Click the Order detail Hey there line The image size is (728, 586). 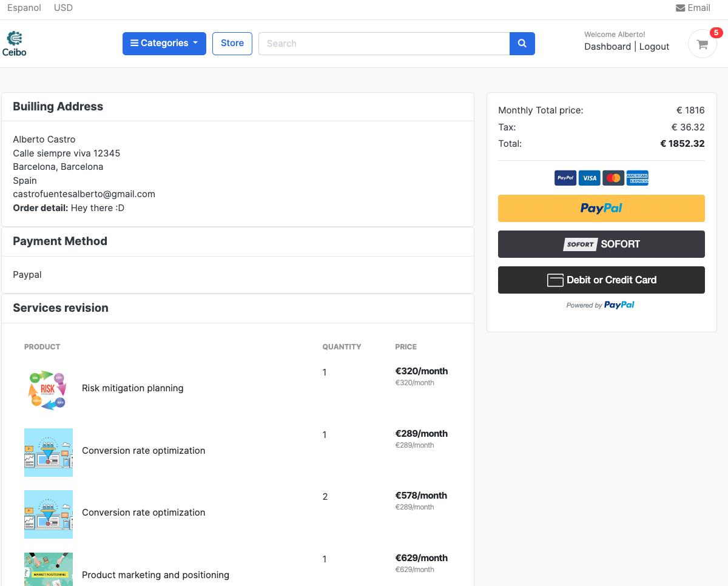69,208
